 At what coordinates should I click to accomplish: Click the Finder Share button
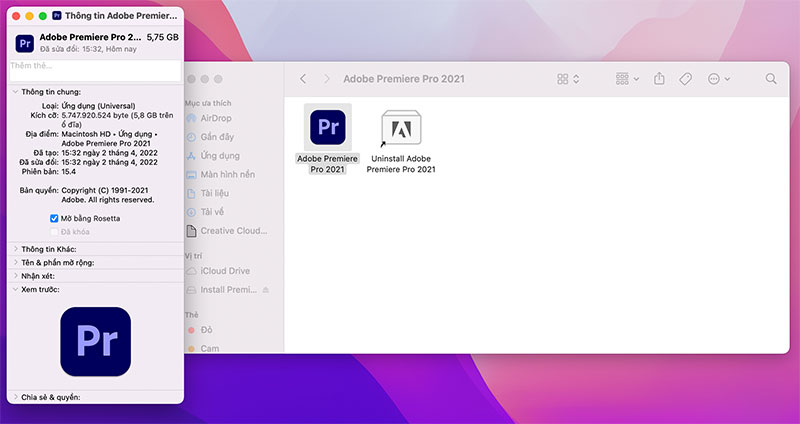click(659, 79)
